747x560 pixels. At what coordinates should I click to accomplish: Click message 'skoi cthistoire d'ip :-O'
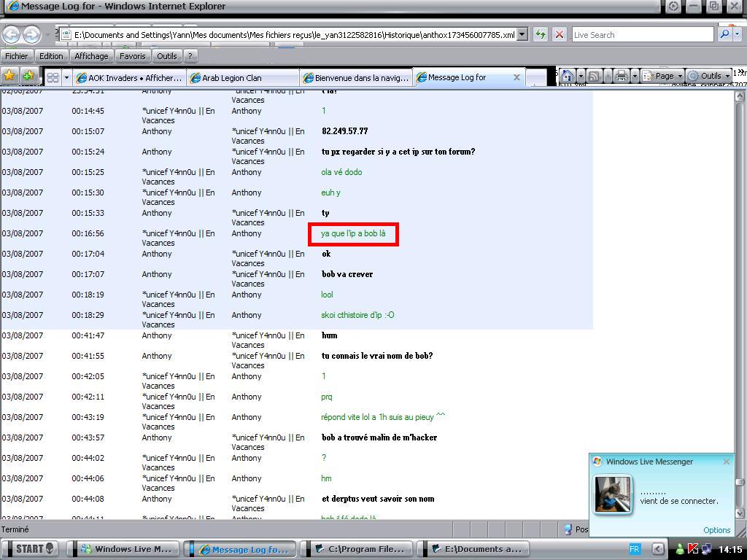coord(357,315)
